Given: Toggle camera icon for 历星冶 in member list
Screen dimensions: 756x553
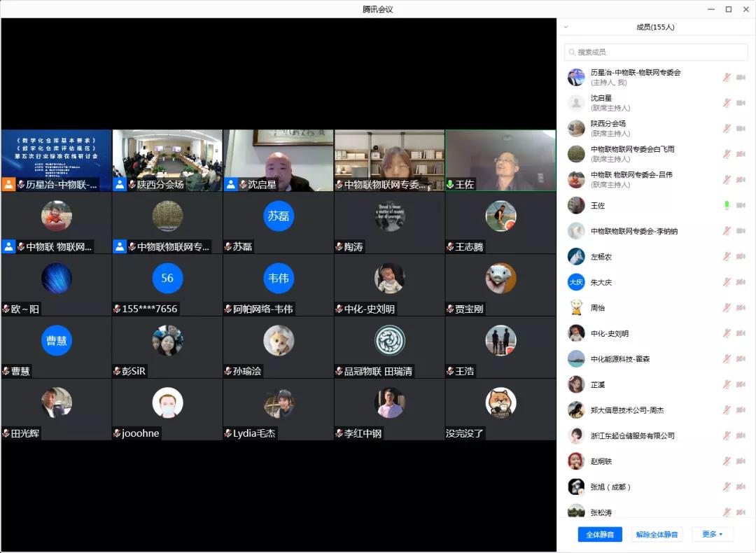Looking at the screenshot, I should 741,77.
